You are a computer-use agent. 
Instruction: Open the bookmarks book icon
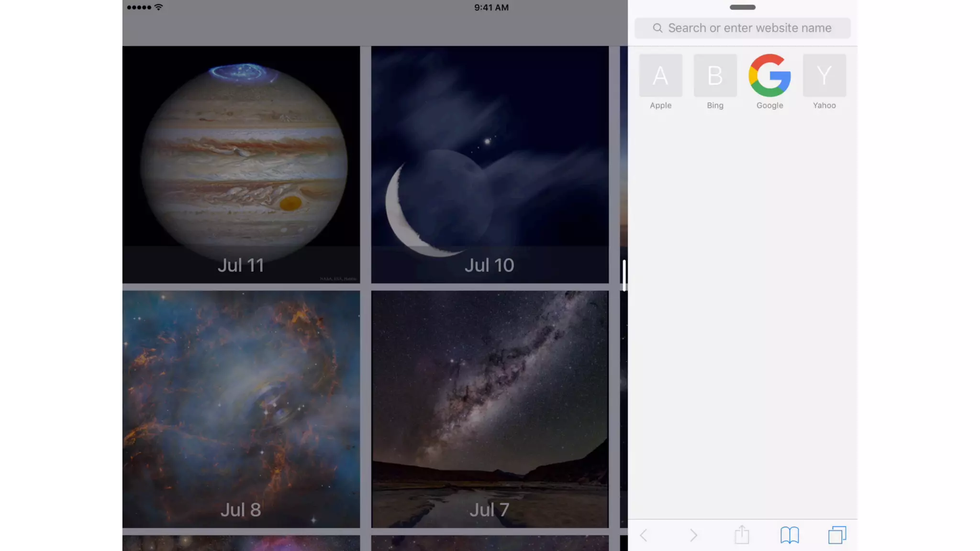[790, 535]
